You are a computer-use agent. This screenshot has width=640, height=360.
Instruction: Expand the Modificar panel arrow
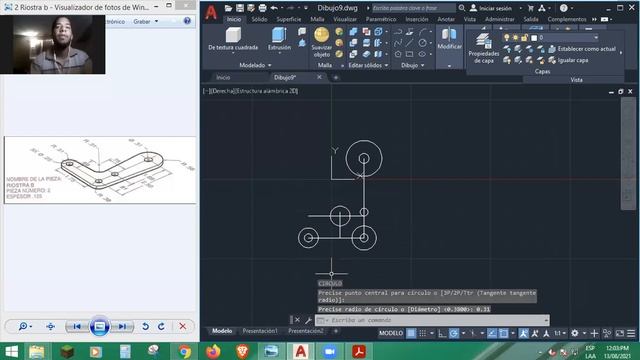pos(449,66)
